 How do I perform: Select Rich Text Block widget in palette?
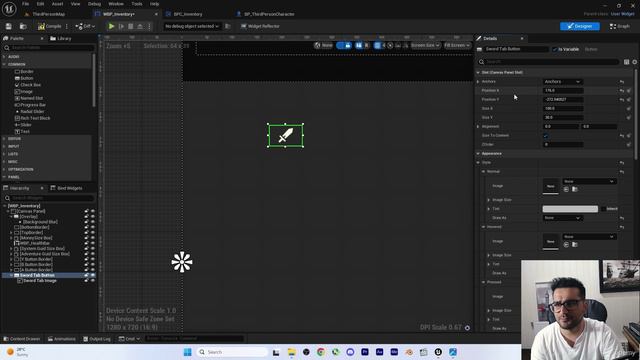coord(33,118)
